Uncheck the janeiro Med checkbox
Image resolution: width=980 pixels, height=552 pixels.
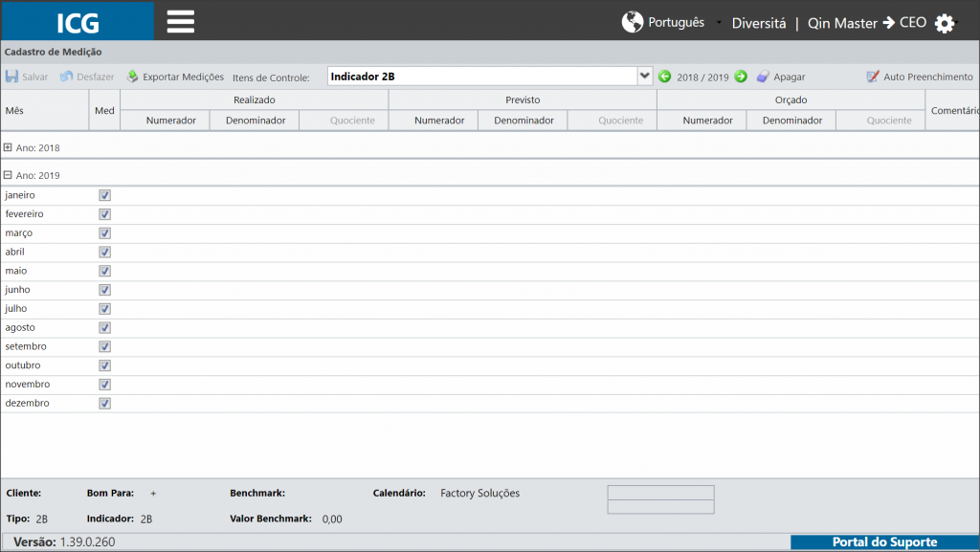click(104, 195)
